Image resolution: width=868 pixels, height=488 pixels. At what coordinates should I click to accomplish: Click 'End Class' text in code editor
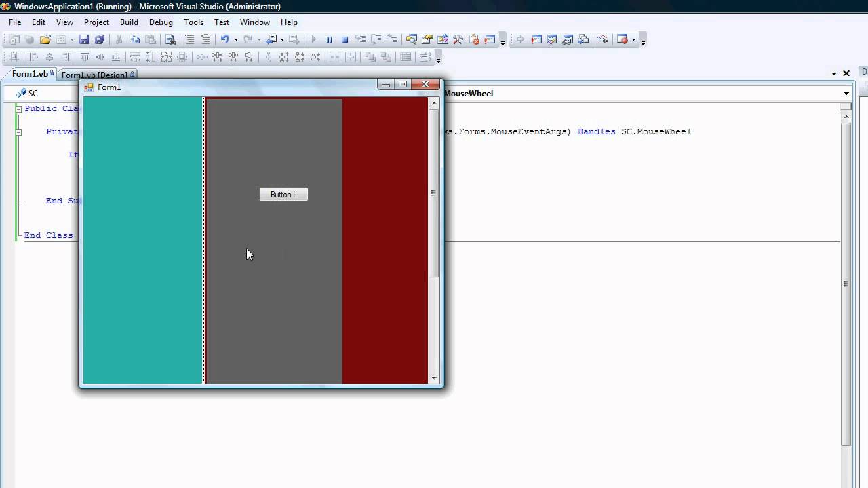pos(49,235)
